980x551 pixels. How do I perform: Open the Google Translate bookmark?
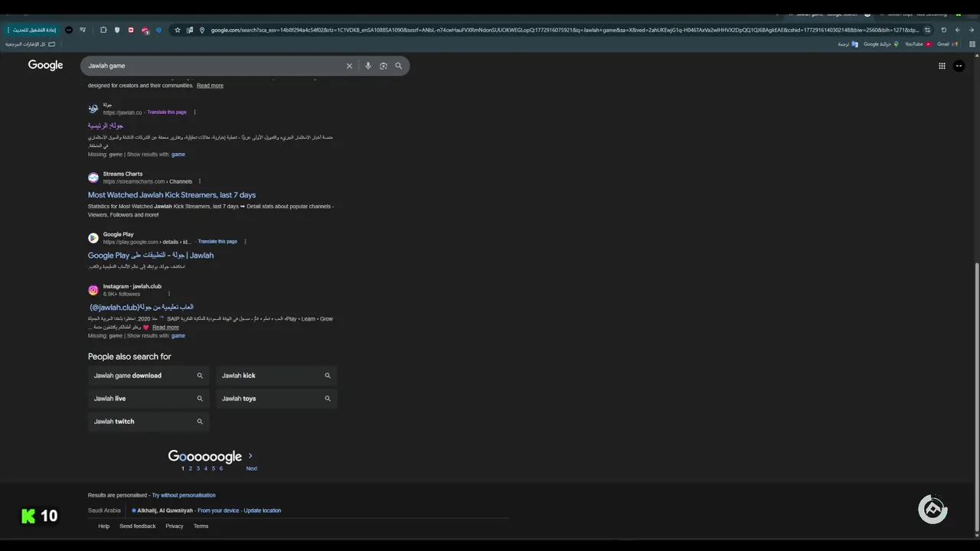tap(848, 44)
